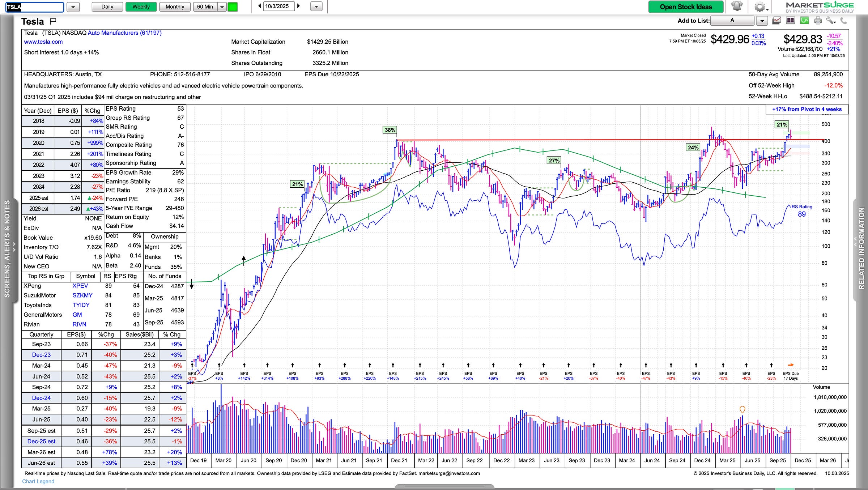868x490 pixels.
Task: Click the flag icon beside Tesla
Action: [x=53, y=21]
